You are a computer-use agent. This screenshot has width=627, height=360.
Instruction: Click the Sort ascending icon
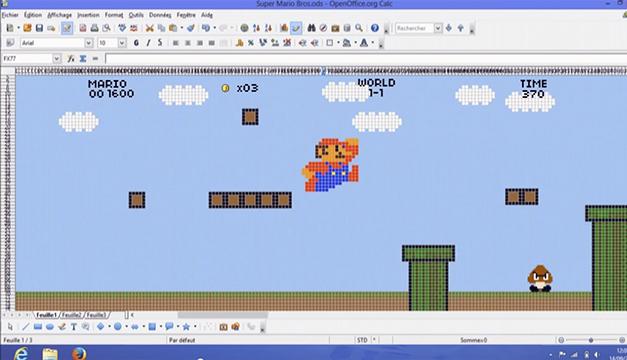coord(256,28)
